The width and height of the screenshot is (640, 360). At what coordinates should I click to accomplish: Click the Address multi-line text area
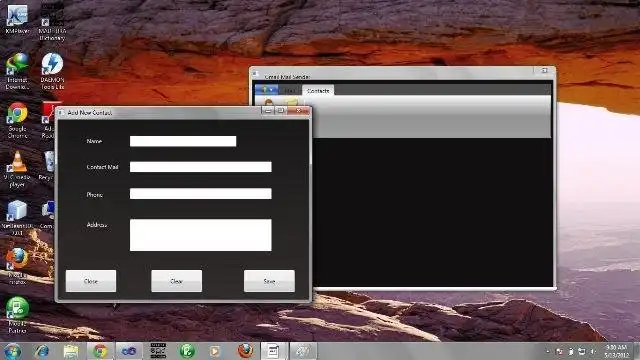200,235
